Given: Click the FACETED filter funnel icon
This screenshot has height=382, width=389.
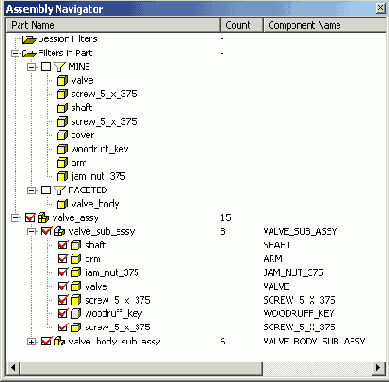Looking at the screenshot, I should click(59, 190).
